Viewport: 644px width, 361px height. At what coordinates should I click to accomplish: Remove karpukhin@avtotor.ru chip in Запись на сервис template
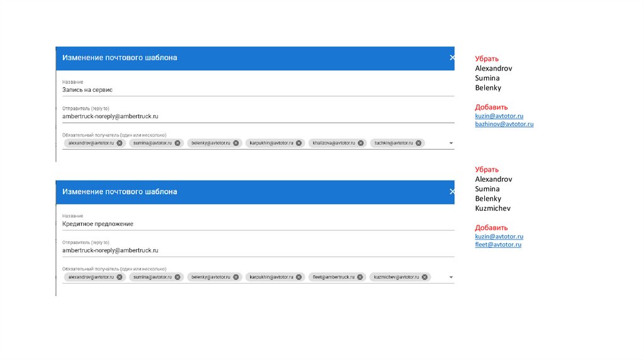coord(299,143)
